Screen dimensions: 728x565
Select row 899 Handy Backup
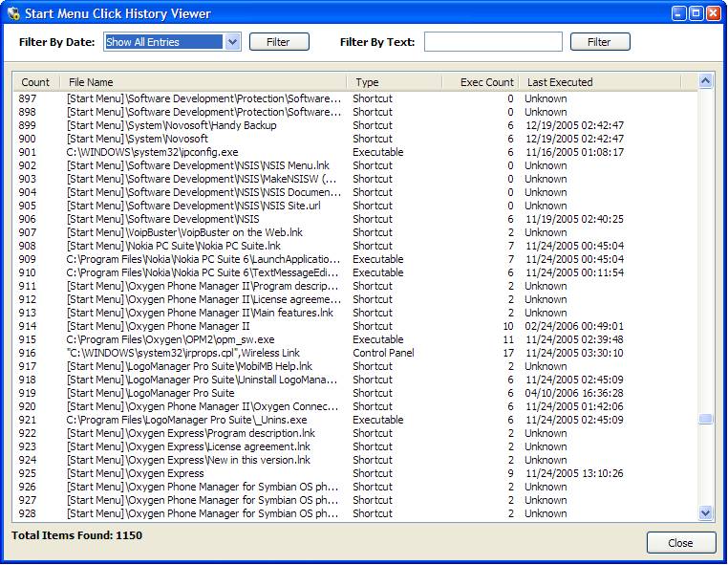pos(355,125)
